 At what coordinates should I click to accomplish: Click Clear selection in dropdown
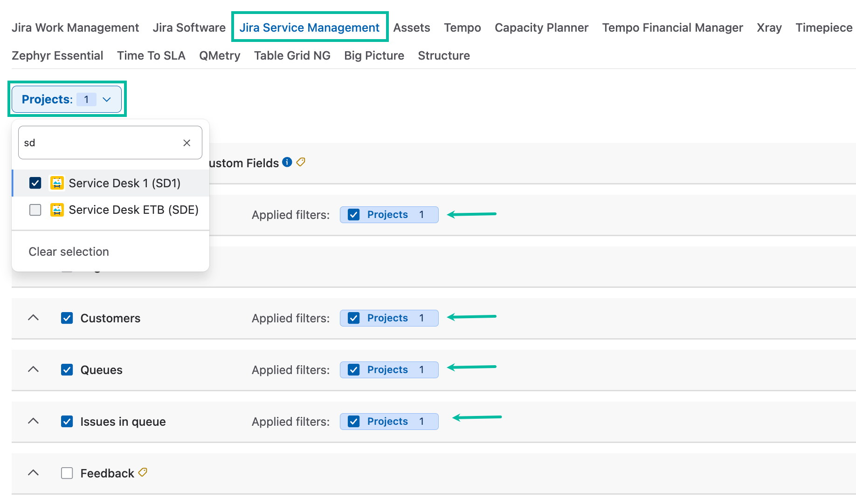tap(69, 252)
